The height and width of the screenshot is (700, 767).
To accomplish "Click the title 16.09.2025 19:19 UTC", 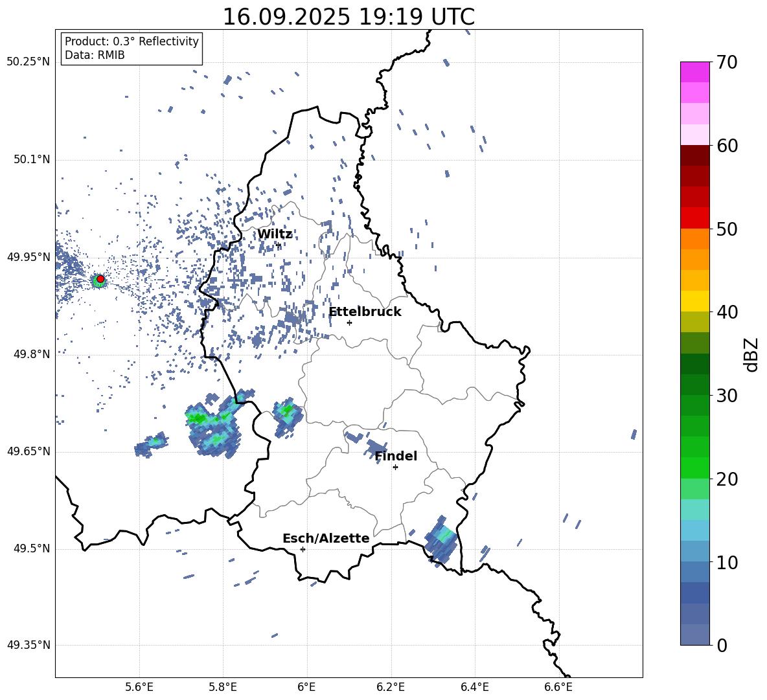I will pos(349,17).
